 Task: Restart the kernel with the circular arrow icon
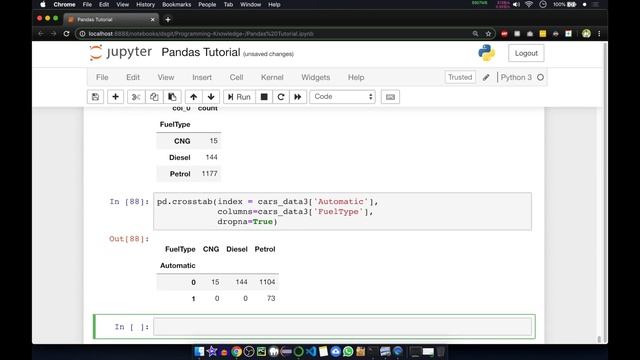(x=281, y=97)
